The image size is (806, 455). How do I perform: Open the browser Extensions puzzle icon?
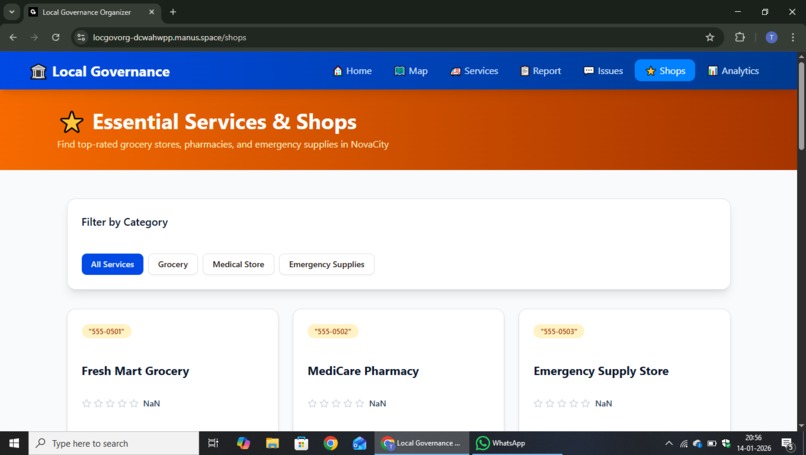click(740, 37)
